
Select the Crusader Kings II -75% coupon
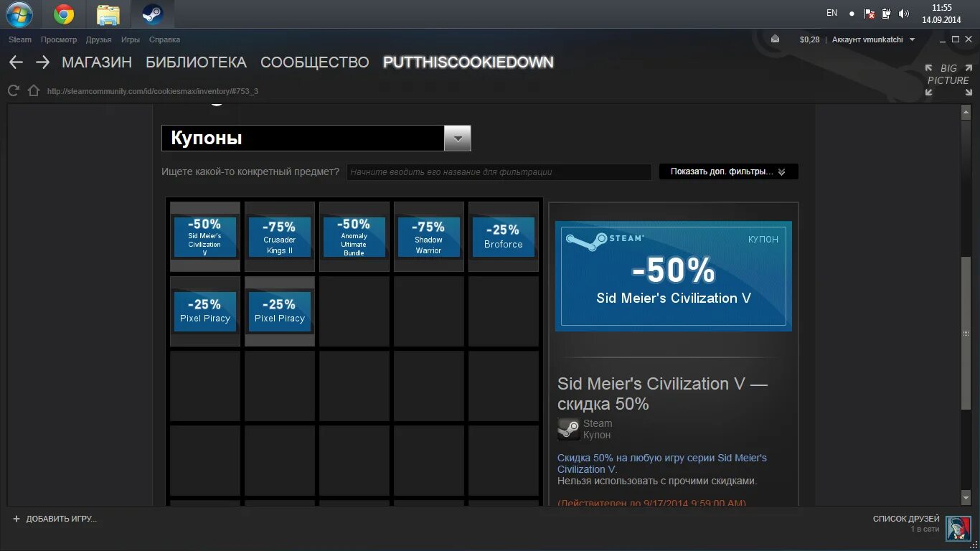[280, 237]
